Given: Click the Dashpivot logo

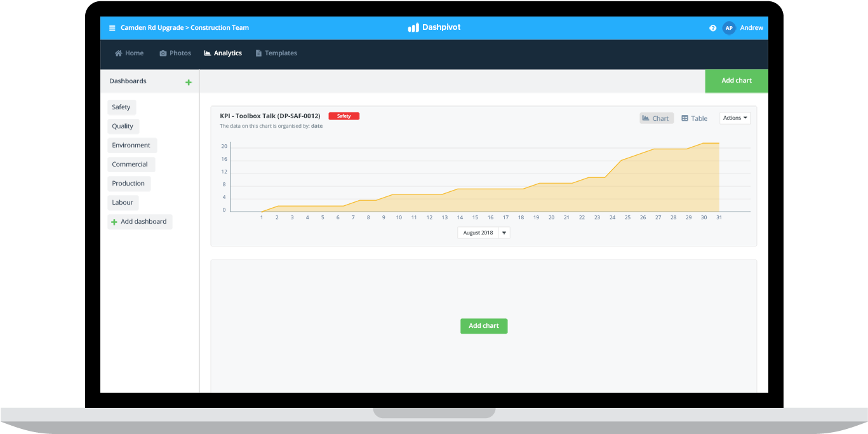Looking at the screenshot, I should 434,28.
